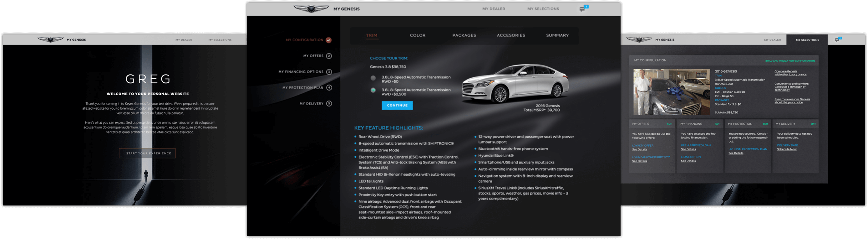
Task: Click the step 4 circle for My Protection Plan
Action: (329, 88)
